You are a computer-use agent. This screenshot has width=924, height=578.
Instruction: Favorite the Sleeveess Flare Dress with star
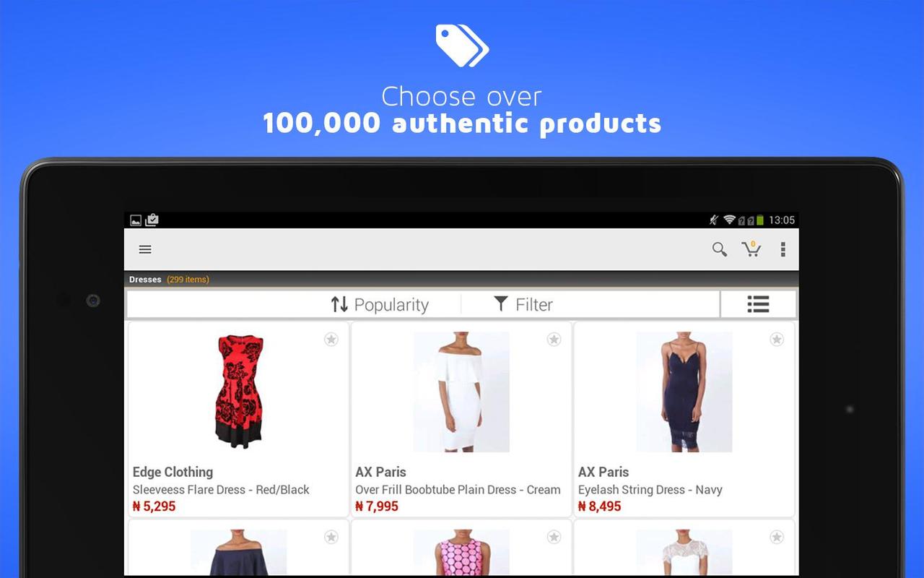click(331, 340)
